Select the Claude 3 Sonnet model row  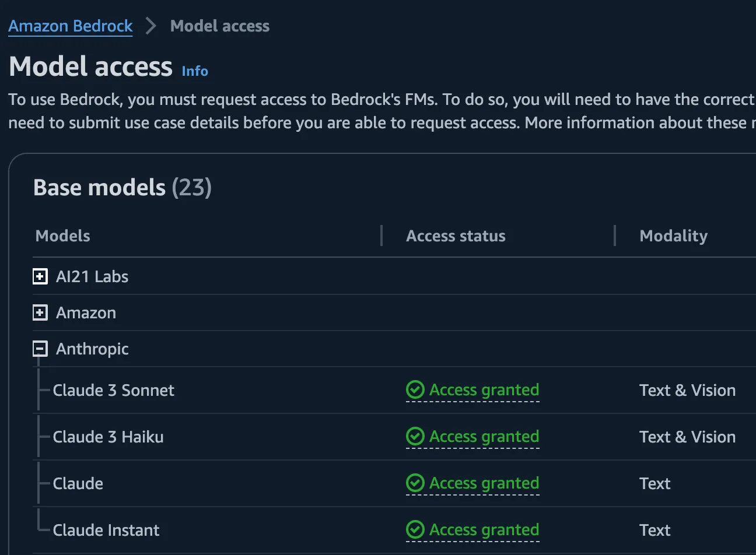click(x=113, y=390)
